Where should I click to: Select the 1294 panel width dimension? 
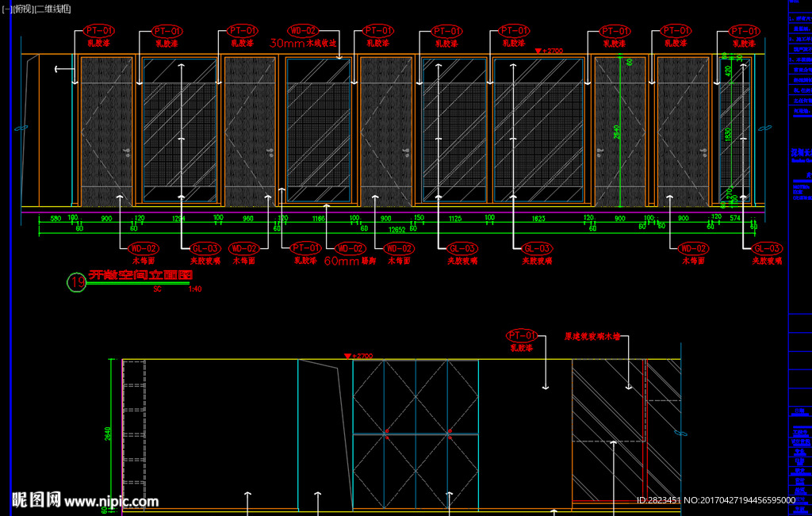pos(178,218)
